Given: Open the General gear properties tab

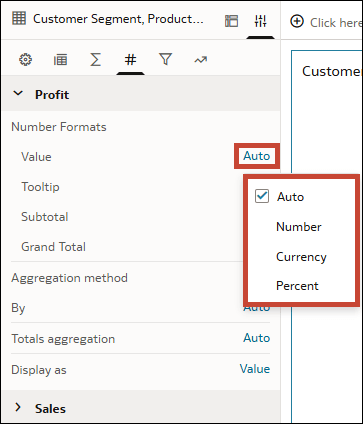Looking at the screenshot, I should click(26, 60).
